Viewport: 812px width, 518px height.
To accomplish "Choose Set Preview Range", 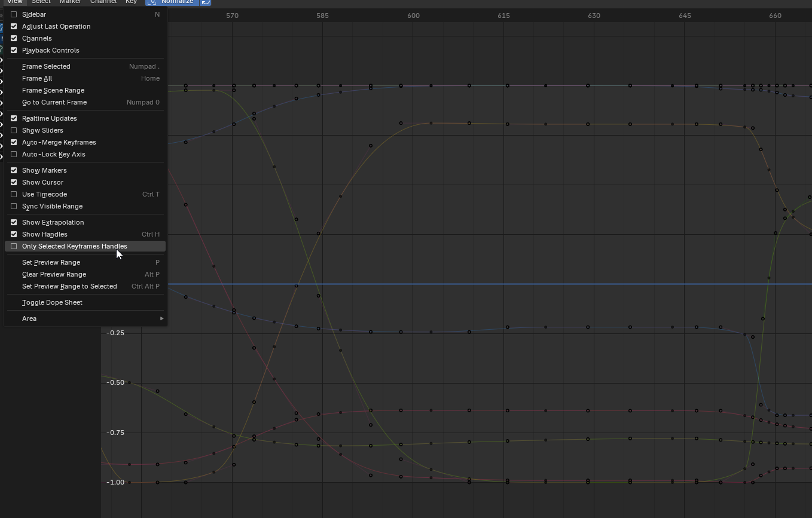I will coord(85,262).
